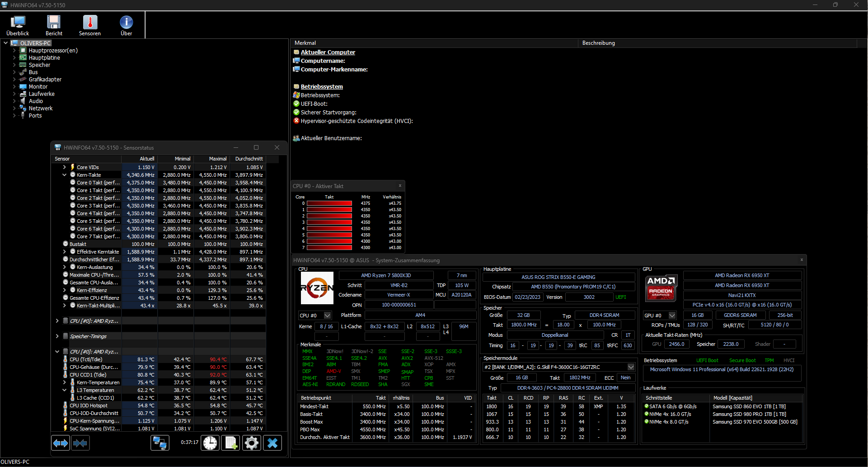This screenshot has width=868, height=467.
Task: Click the lightning icon beside Core VIDs
Action: [72, 167]
